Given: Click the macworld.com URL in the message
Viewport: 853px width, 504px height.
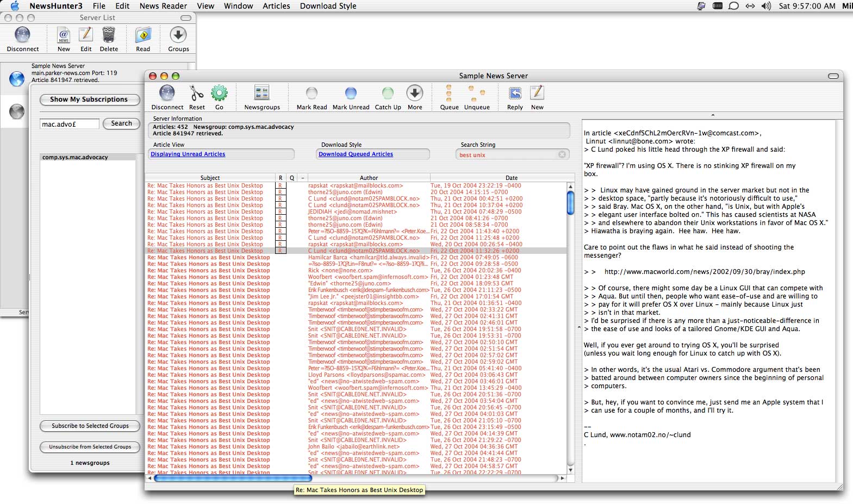Looking at the screenshot, I should coord(705,272).
